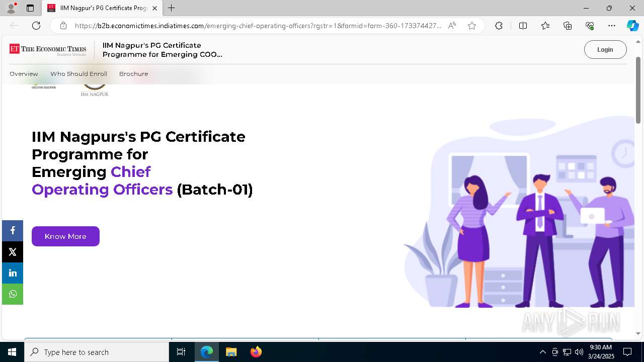Share page on WhatsApp

point(13,294)
